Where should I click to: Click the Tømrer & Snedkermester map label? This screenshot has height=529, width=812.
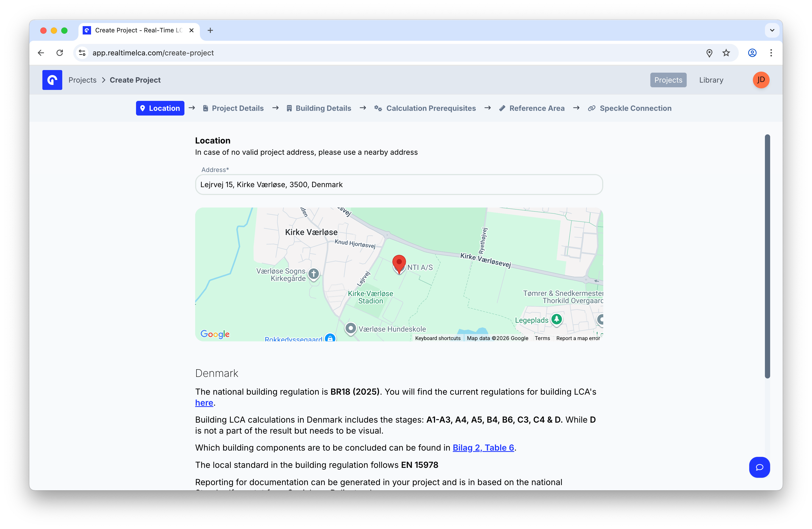563,297
